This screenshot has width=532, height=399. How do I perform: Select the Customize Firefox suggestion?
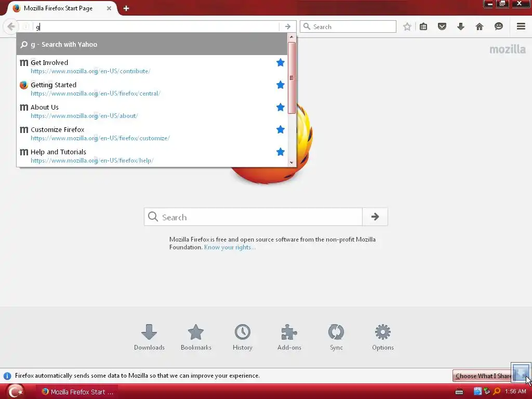[x=152, y=134]
